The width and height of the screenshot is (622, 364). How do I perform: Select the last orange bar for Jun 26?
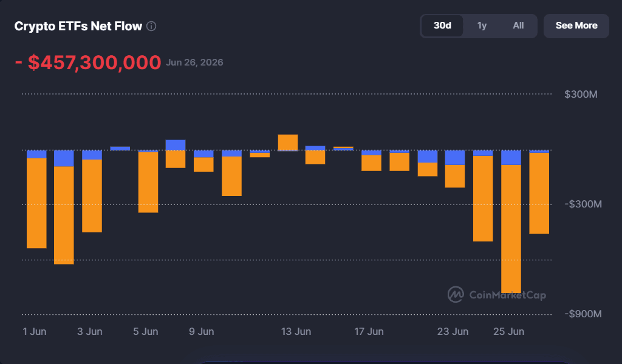click(539, 194)
